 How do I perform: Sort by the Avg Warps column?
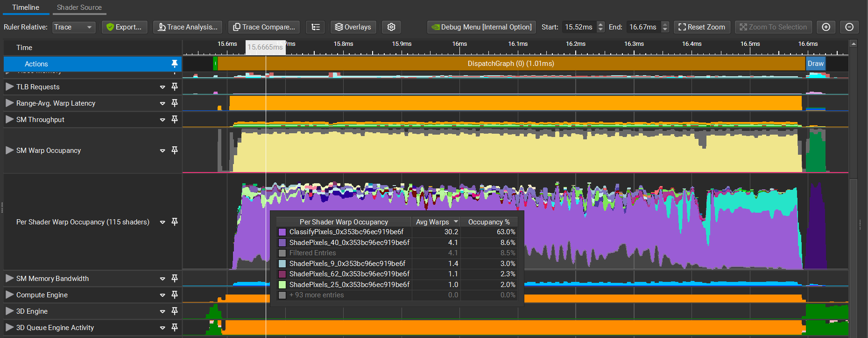436,222
